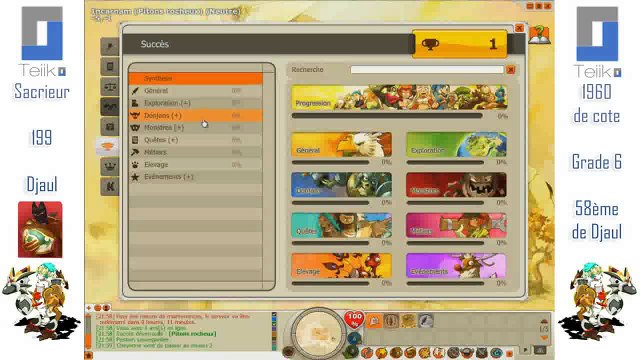This screenshot has width=640, height=360.
Task: Open the topmost feather tab in the sidebar
Action: click(x=110, y=47)
